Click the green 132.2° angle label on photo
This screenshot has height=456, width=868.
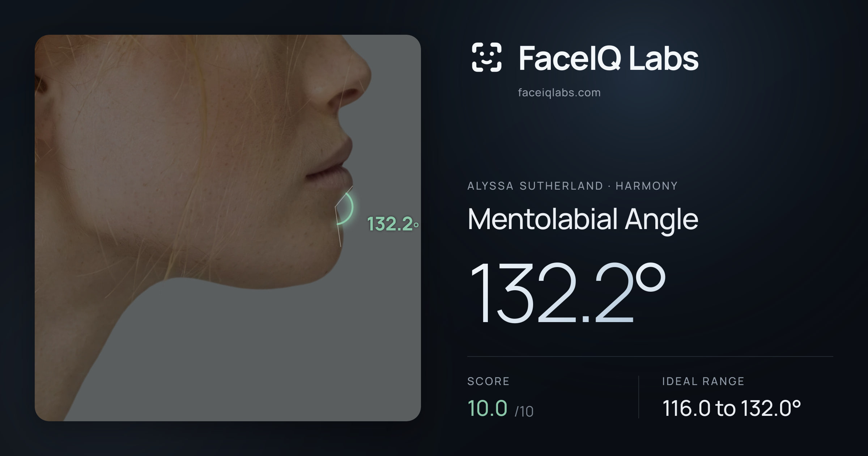[393, 224]
